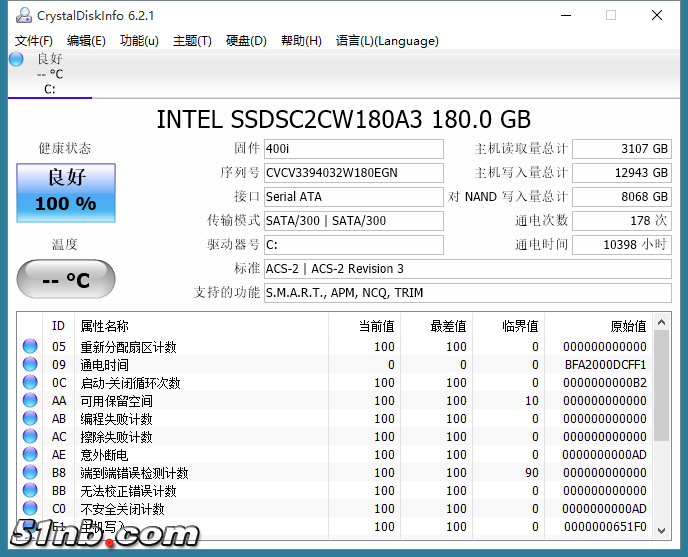Click the status orb for attribute BB
The width and height of the screenshot is (688, 557).
pyautogui.click(x=30, y=490)
